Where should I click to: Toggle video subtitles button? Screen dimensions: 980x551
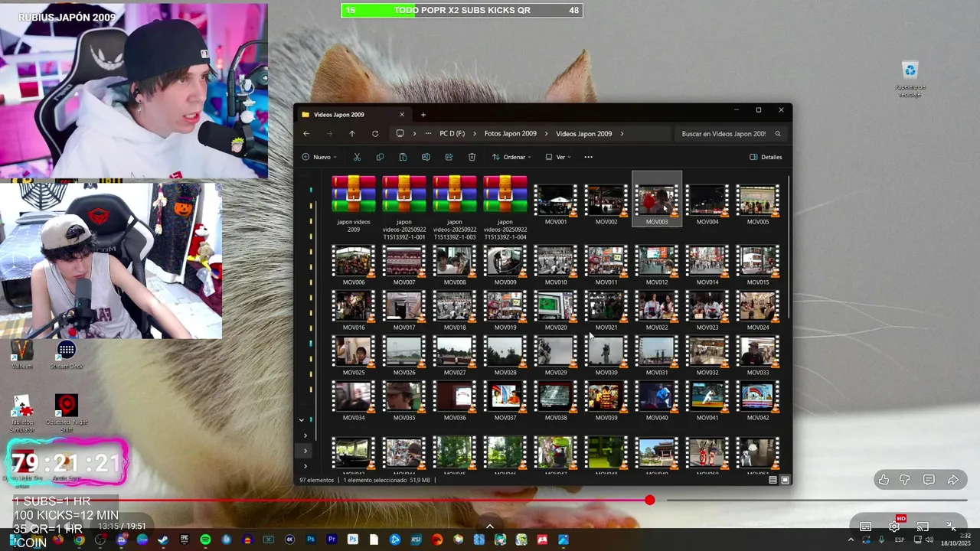click(x=865, y=527)
